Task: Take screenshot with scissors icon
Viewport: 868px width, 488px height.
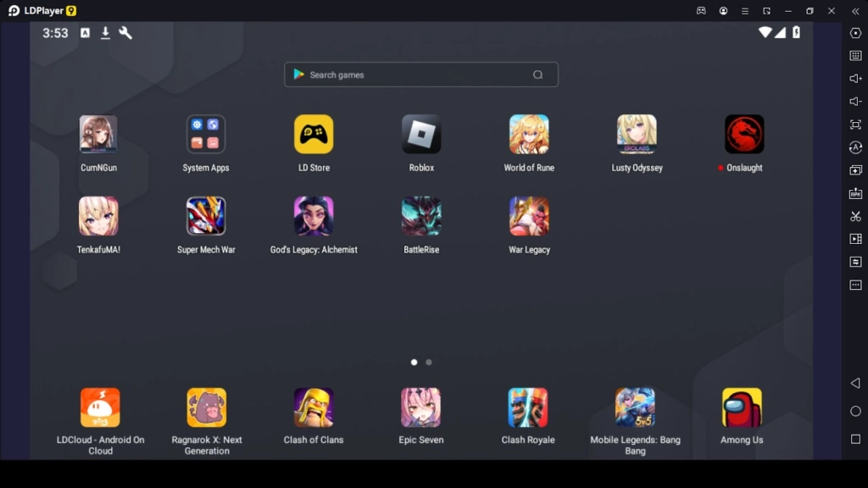Action: pyautogui.click(x=856, y=216)
